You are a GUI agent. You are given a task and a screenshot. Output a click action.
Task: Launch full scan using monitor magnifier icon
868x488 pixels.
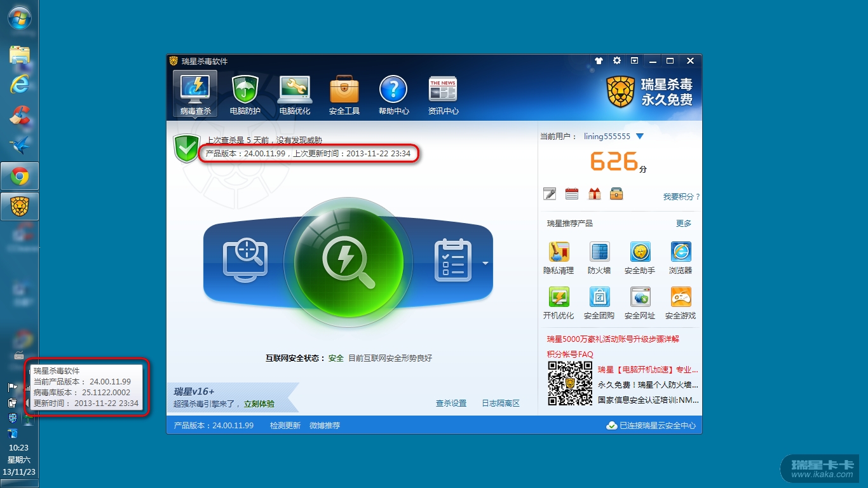pyautogui.click(x=245, y=260)
